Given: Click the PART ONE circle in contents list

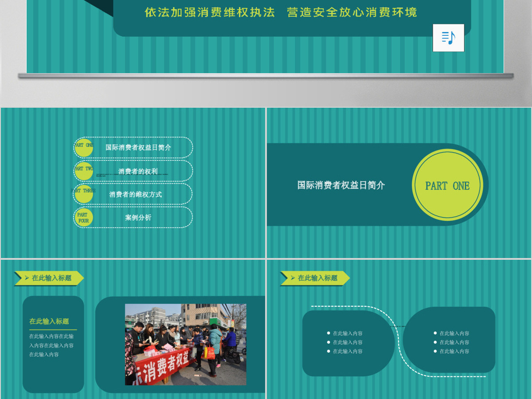Looking at the screenshot, I should (x=83, y=148).
